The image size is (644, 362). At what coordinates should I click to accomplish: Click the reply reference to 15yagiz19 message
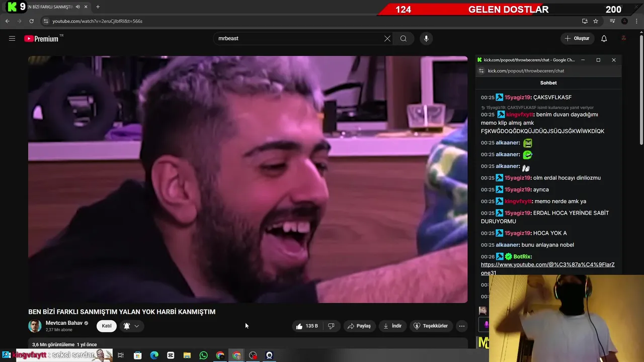[x=537, y=107]
